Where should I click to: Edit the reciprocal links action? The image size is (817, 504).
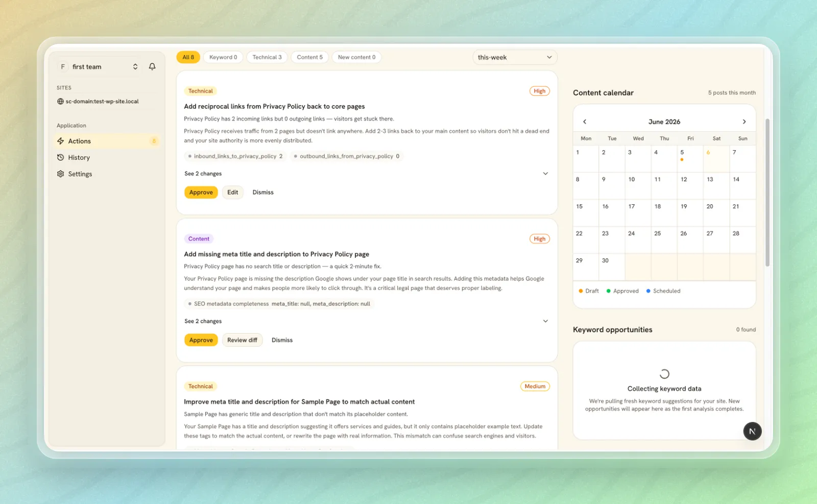pos(233,193)
